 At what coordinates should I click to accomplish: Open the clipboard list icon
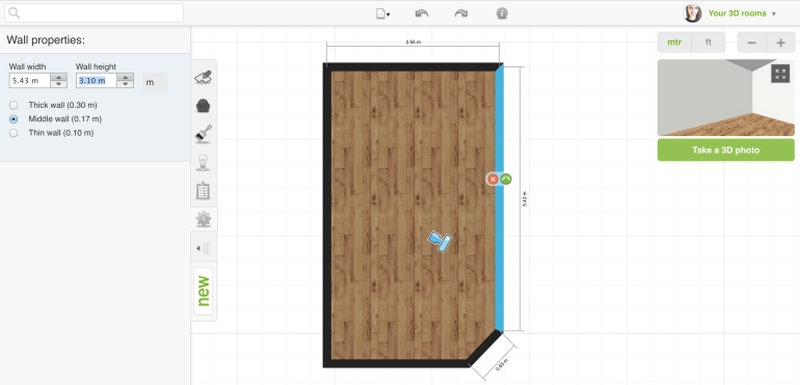204,191
